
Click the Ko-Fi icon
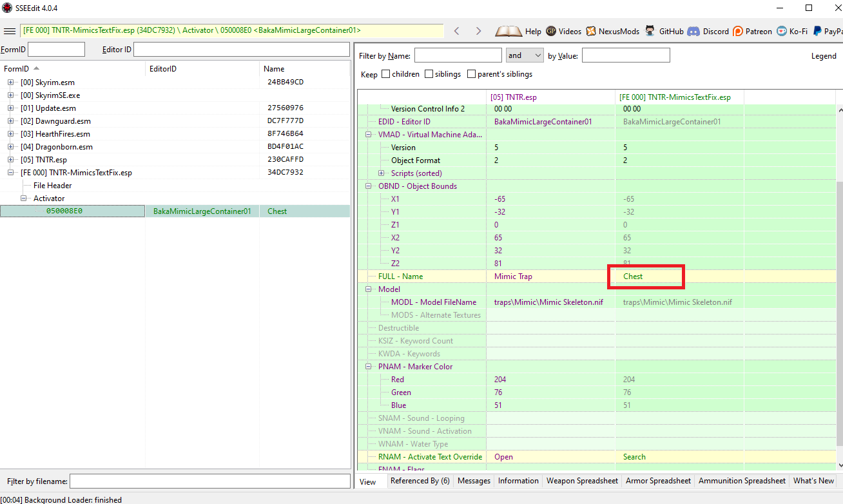(x=781, y=31)
